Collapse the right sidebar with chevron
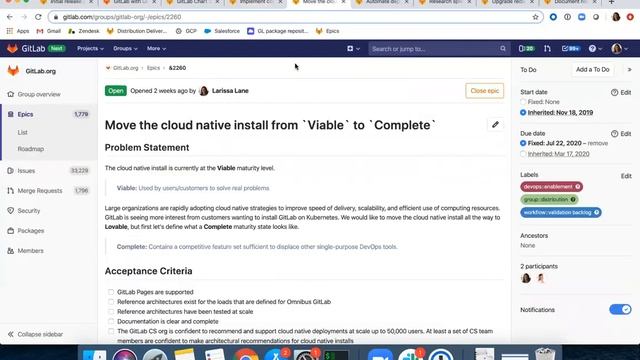The width and height of the screenshot is (640, 360). (629, 69)
